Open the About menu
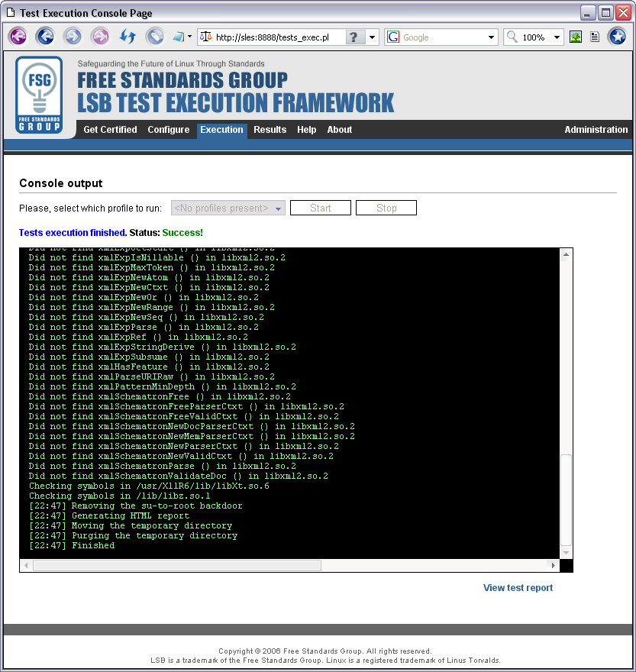 (340, 129)
